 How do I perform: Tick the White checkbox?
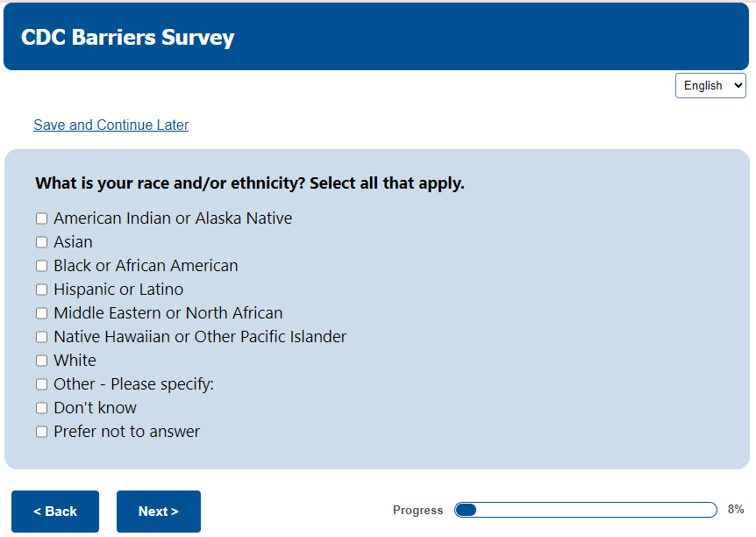point(41,361)
